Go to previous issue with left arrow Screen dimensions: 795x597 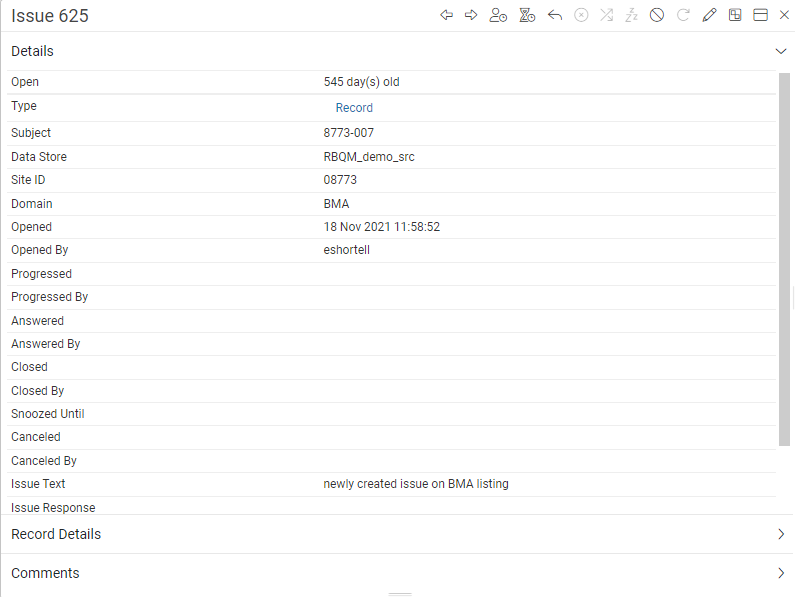446,15
